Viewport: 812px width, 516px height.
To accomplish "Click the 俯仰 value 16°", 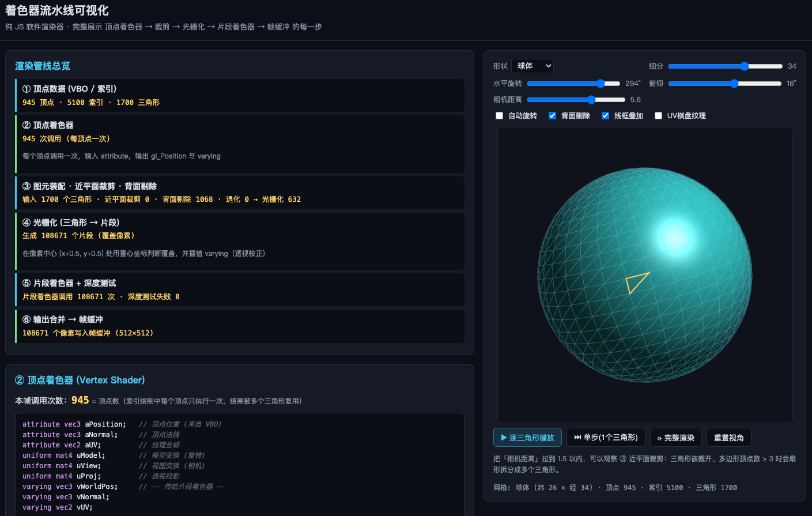I will pos(791,84).
